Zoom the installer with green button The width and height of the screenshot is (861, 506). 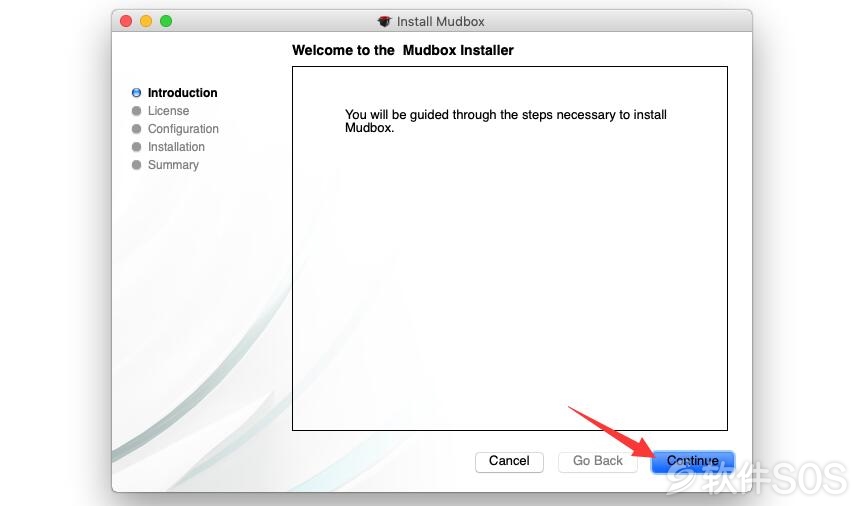pos(166,21)
